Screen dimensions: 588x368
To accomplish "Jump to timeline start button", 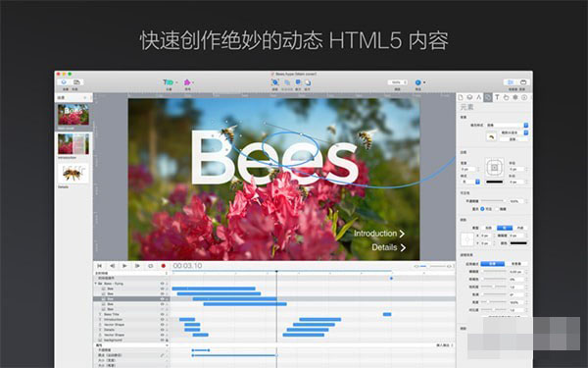I will click(x=99, y=266).
